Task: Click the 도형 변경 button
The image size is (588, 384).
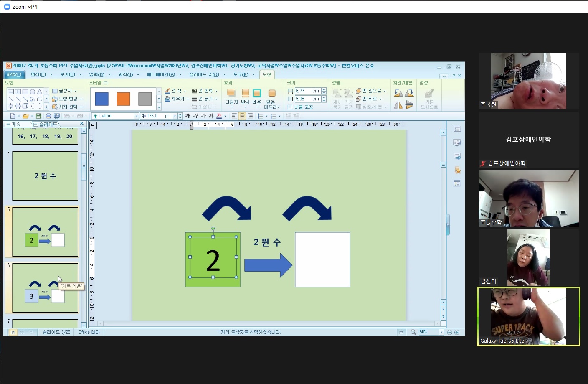Action: (67, 99)
